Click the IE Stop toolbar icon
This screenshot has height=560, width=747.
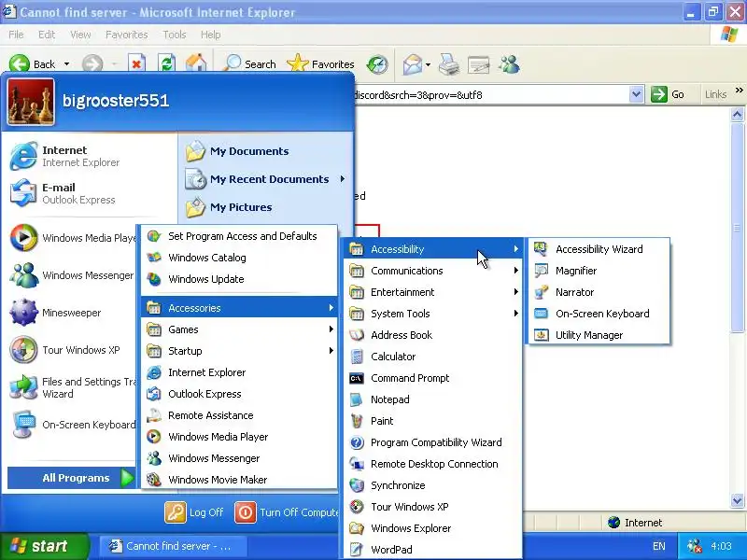tap(136, 63)
